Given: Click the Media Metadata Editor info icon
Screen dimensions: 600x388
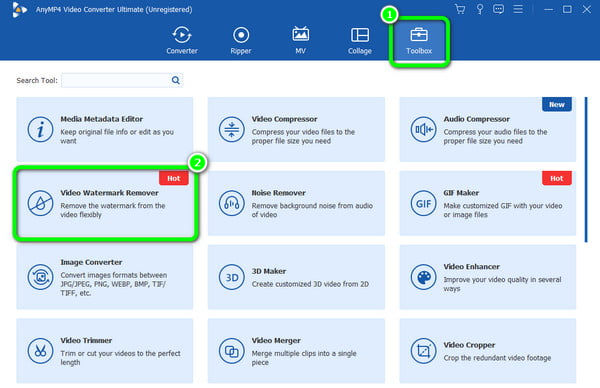Looking at the screenshot, I should tap(40, 130).
